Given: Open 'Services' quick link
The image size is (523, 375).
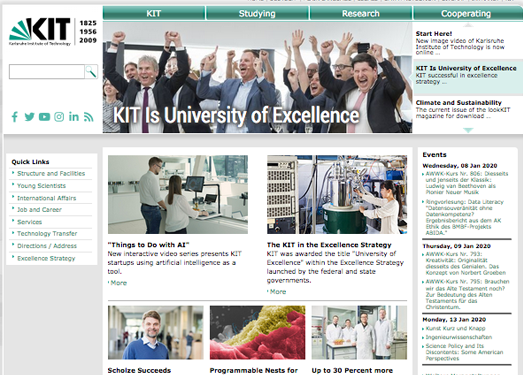Looking at the screenshot, I should (29, 222).
